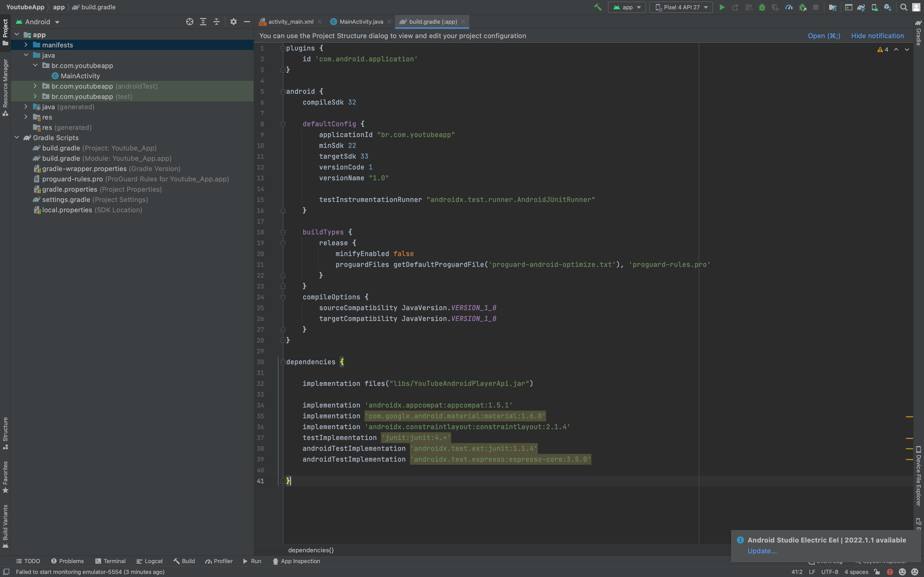
Task: Build the project with the hammer icon
Action: tap(598, 7)
